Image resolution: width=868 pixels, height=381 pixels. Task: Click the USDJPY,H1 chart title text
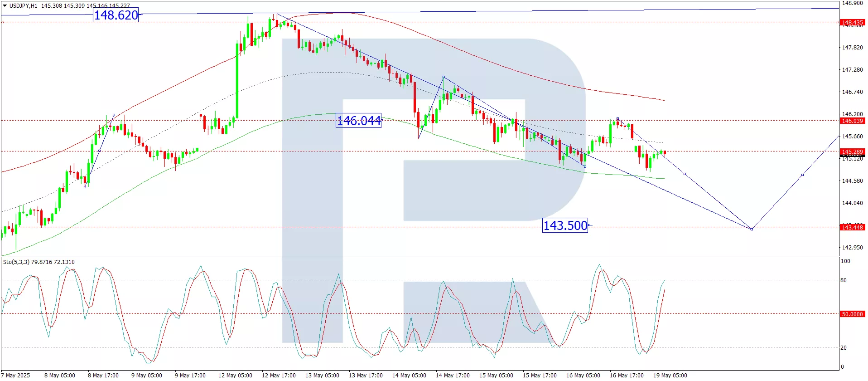(x=24, y=6)
